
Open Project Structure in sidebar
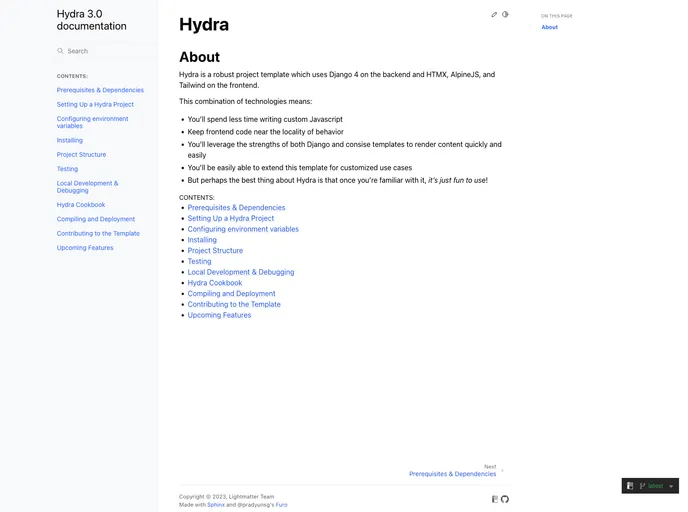tap(81, 154)
